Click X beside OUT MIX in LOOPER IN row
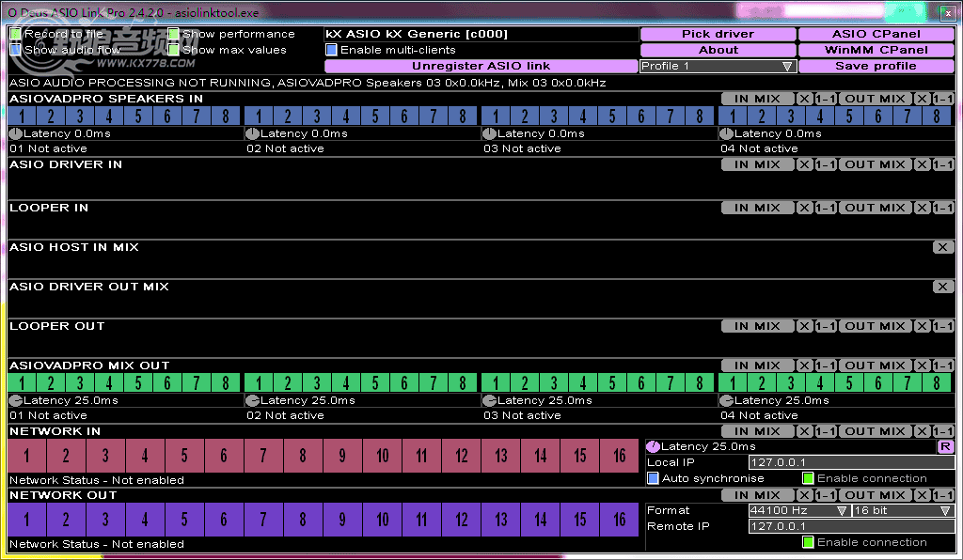Screen dimensions: 963x560 [922, 208]
